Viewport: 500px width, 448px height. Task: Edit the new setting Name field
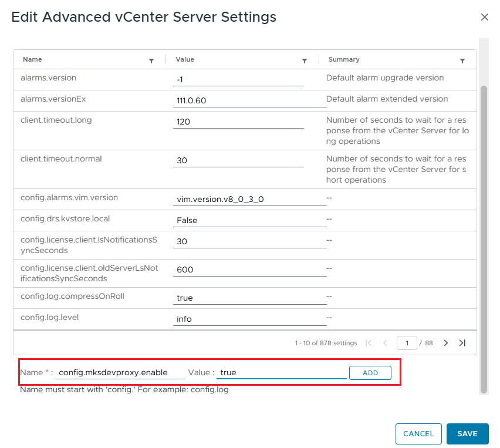tap(120, 373)
